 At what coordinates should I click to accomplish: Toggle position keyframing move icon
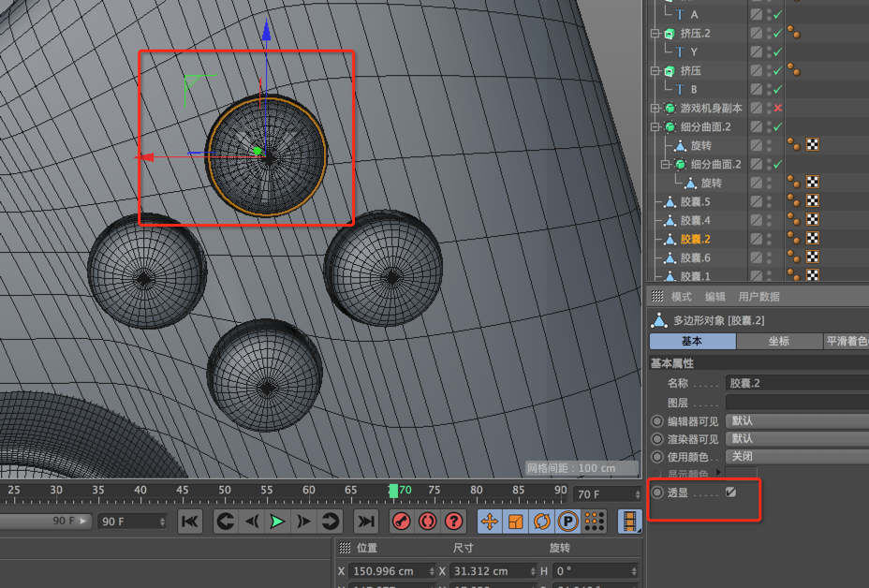click(490, 522)
